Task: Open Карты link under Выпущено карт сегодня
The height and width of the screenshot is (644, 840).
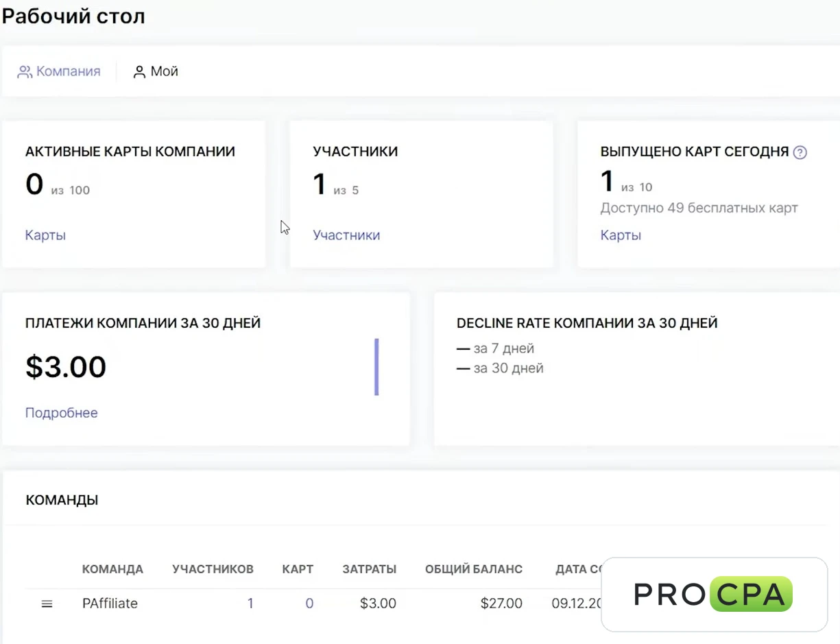Action: tap(621, 235)
